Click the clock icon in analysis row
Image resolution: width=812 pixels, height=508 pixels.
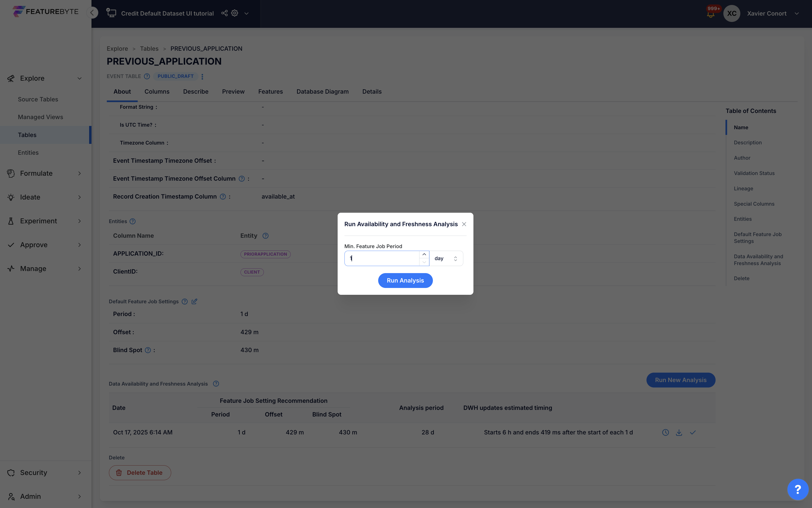[x=665, y=432]
